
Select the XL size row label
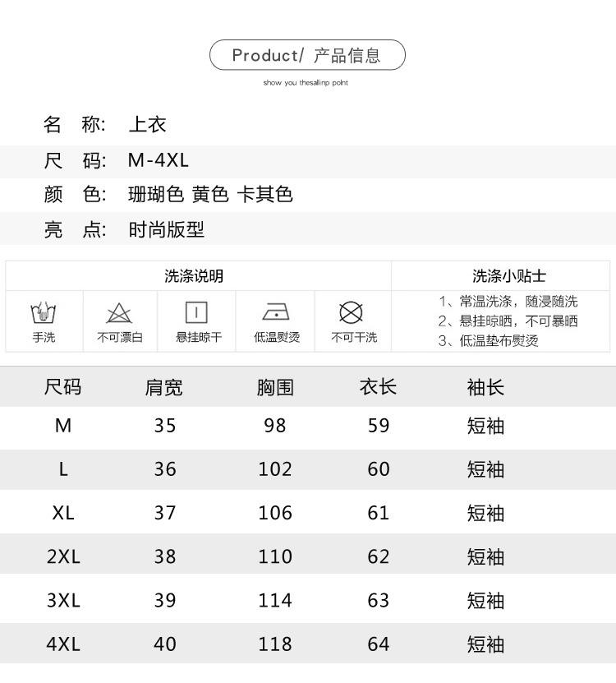coord(63,513)
